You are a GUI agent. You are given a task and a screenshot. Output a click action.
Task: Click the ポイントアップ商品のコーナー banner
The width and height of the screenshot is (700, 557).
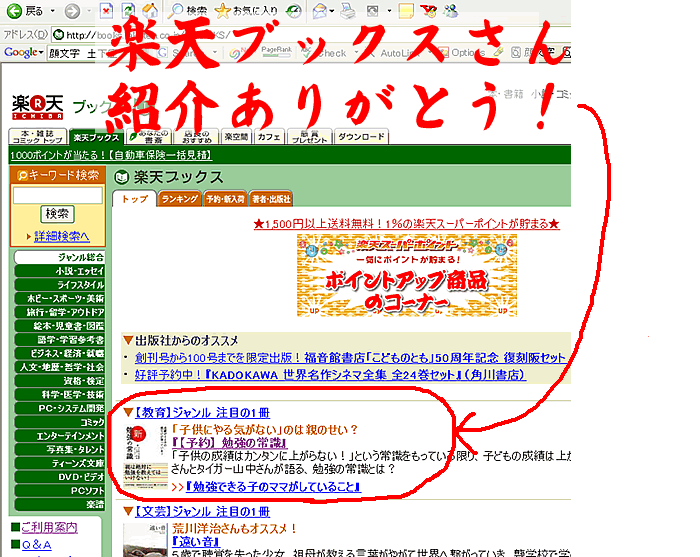(x=407, y=275)
